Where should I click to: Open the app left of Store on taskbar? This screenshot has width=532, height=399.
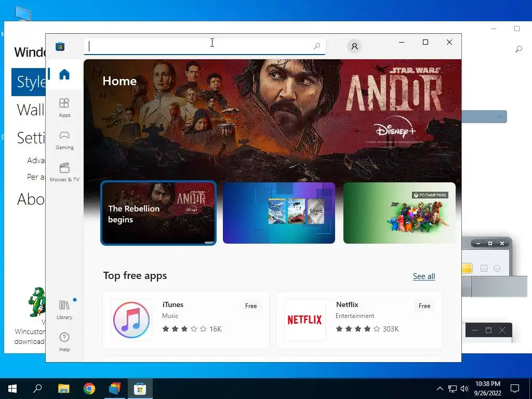(x=115, y=389)
